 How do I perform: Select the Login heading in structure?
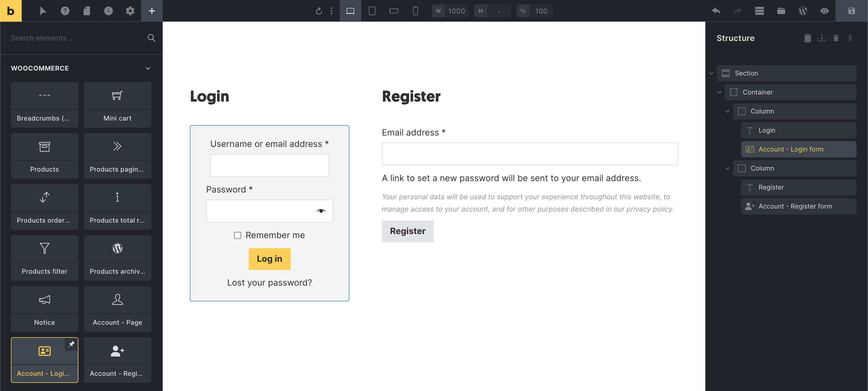click(x=767, y=130)
